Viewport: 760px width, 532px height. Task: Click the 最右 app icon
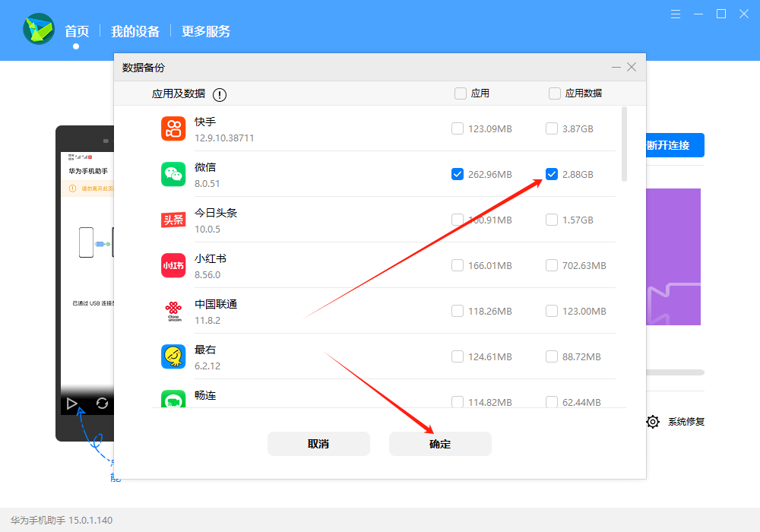click(173, 356)
